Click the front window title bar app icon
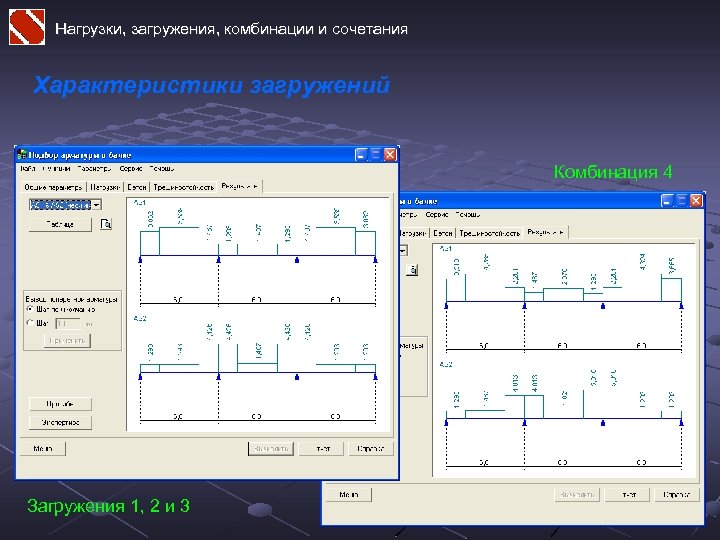Viewport: 720px width, 540px height. pos(22,155)
